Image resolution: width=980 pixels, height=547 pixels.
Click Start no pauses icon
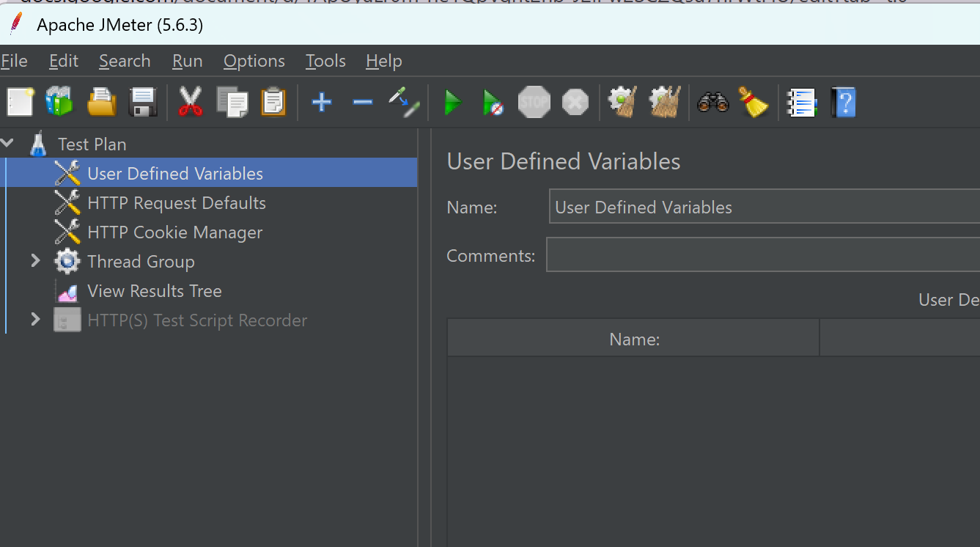pos(493,103)
